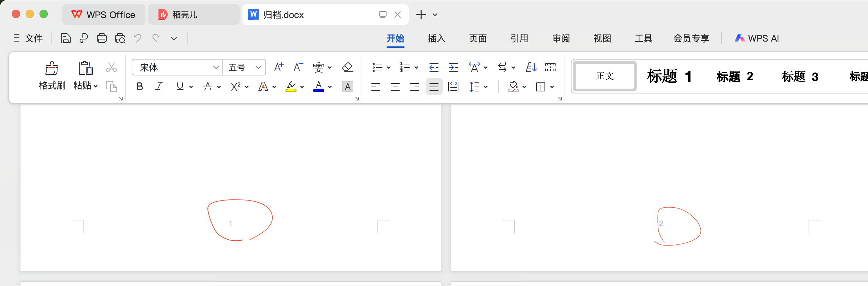This screenshot has width=868, height=286.
Task: Undo the last action
Action: tap(138, 38)
